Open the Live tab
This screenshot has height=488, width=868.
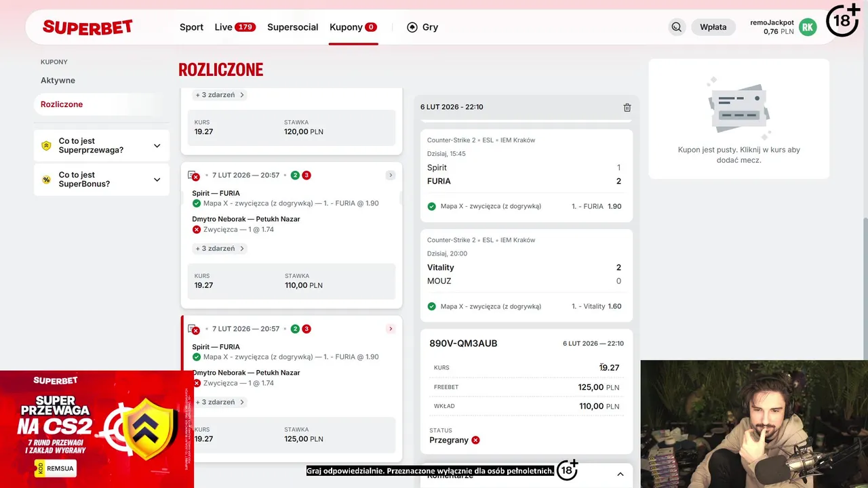coord(235,27)
